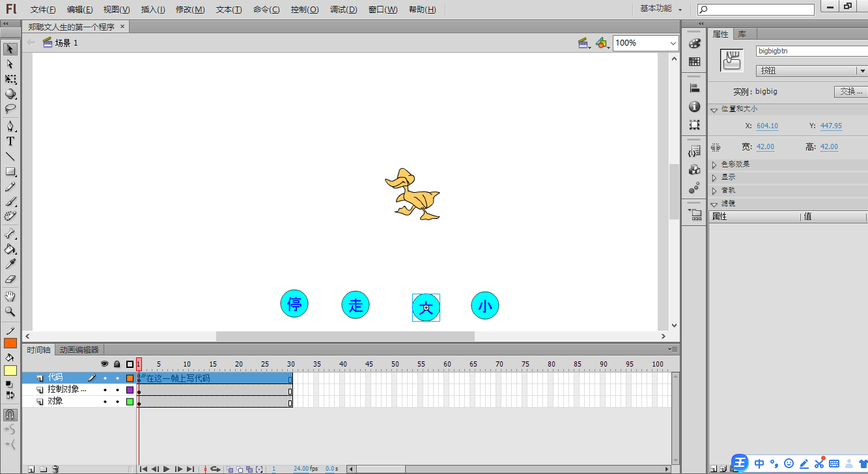Viewport: 868px width, 474px height.
Task: Open the 文件(F) menu
Action: (43, 10)
